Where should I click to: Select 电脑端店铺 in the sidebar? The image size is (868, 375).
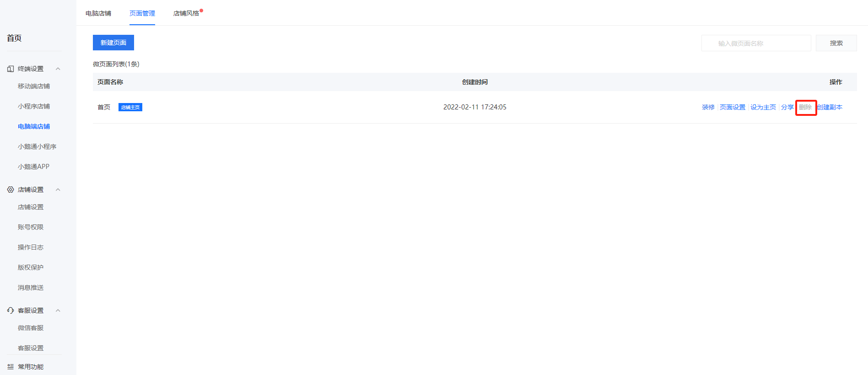[34, 126]
